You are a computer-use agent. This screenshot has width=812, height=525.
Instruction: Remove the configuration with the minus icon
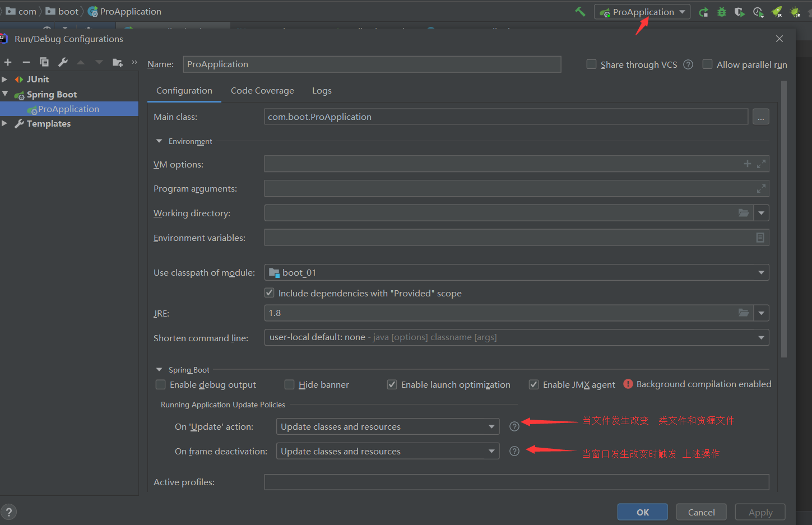click(26, 62)
